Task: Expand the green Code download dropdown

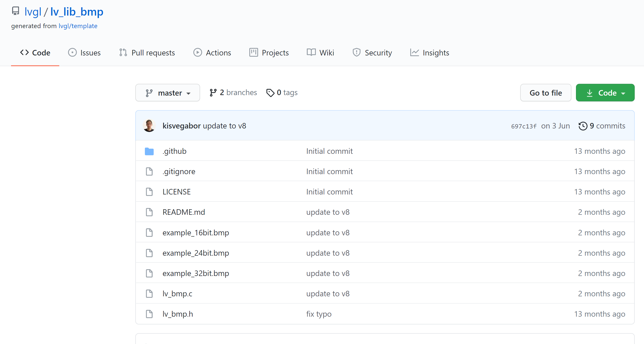Action: point(605,93)
